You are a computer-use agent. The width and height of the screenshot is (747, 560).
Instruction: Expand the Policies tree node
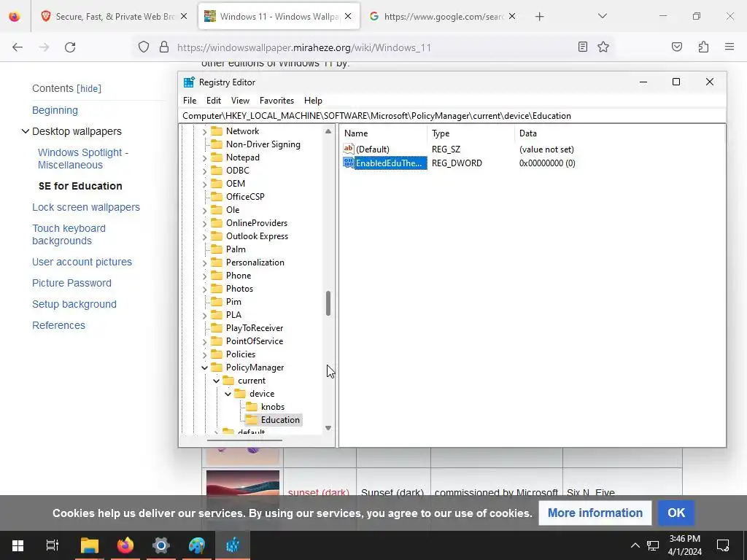tap(204, 354)
